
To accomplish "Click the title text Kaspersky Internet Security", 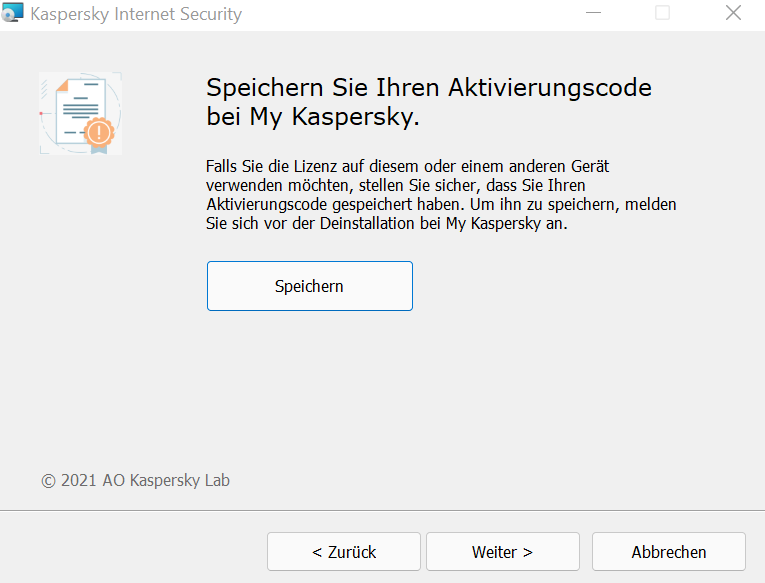I will click(136, 15).
